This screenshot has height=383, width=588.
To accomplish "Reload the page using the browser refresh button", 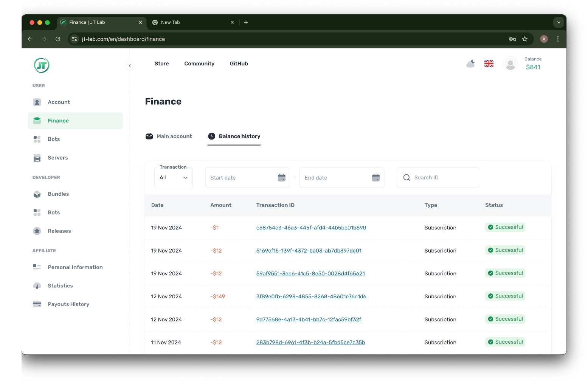I will (x=58, y=39).
